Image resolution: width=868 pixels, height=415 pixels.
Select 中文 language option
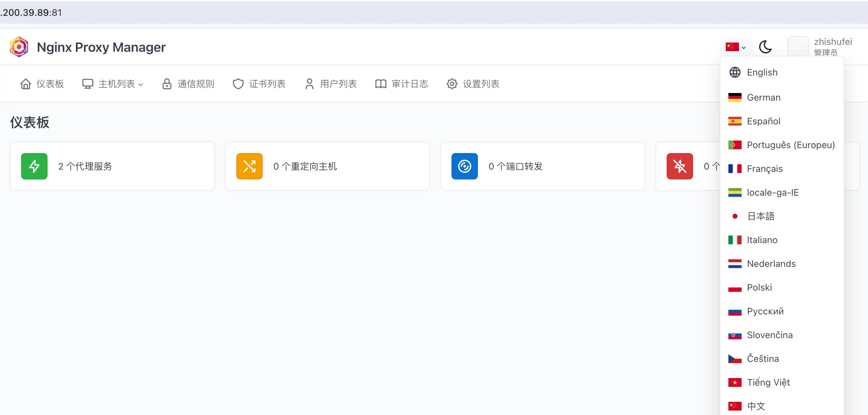tap(782, 406)
